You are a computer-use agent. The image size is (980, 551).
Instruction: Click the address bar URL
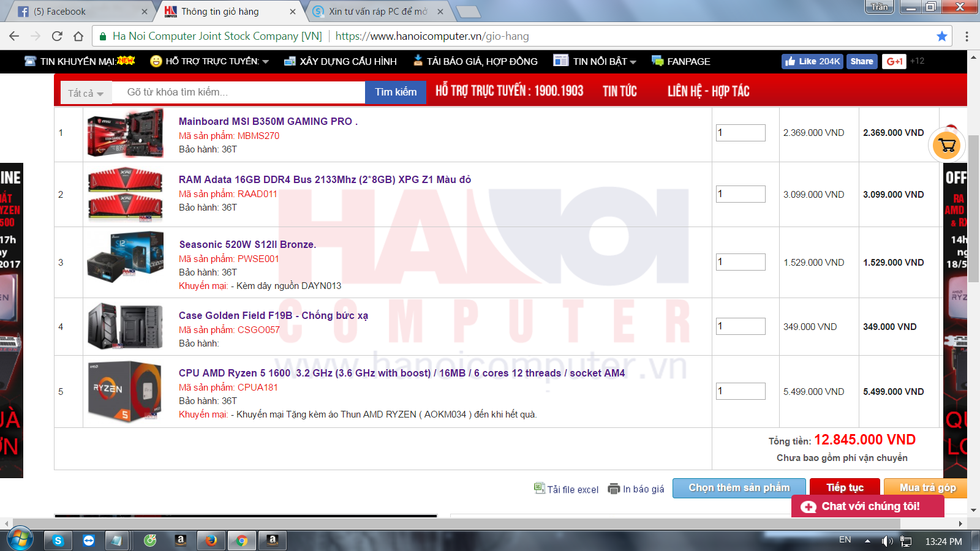(x=432, y=36)
